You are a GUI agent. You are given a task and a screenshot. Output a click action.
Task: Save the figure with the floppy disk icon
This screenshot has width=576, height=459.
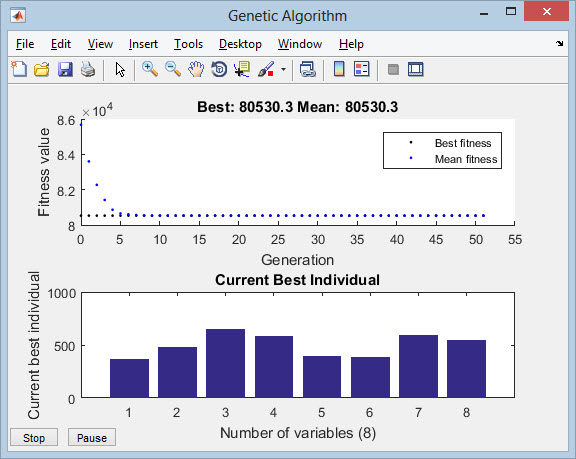click(65, 69)
